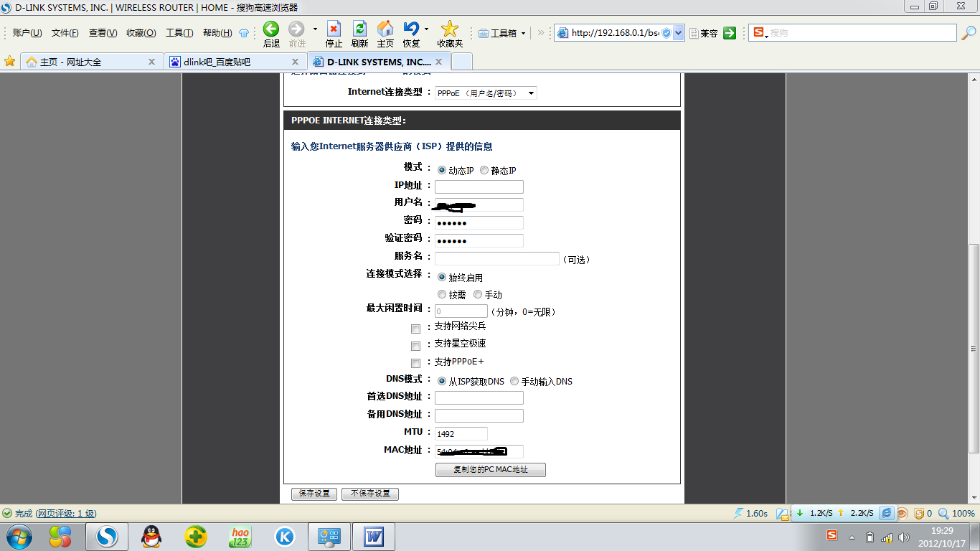
Task: Switch to the dlink吧_百度贴吧 tab
Action: click(x=234, y=62)
